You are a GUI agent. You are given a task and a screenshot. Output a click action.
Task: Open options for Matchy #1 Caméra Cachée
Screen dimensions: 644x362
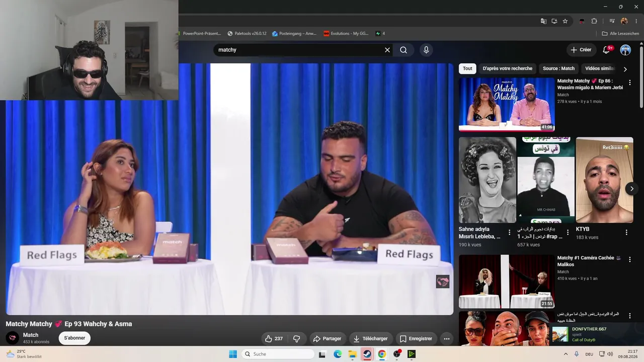[x=629, y=259]
